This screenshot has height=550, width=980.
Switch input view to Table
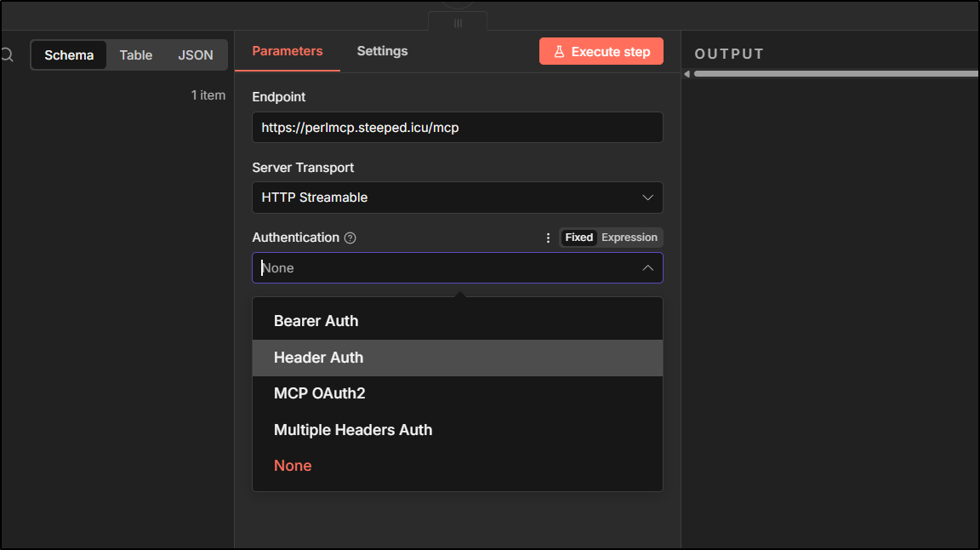point(136,55)
